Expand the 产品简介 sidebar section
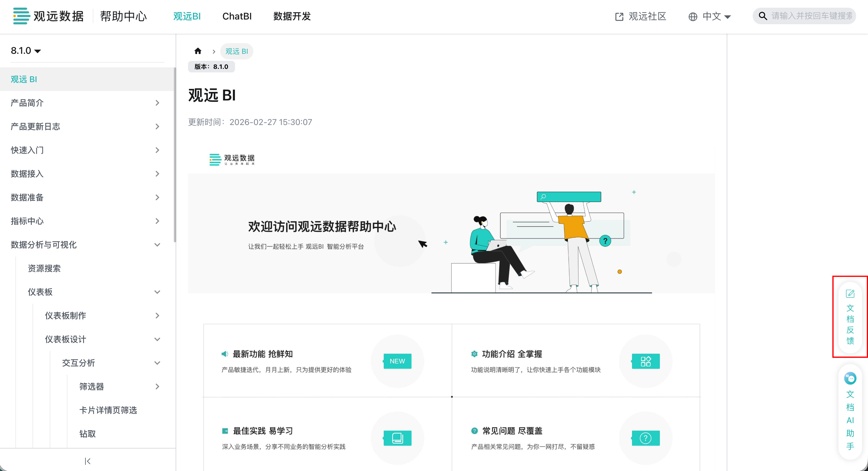 click(x=157, y=103)
